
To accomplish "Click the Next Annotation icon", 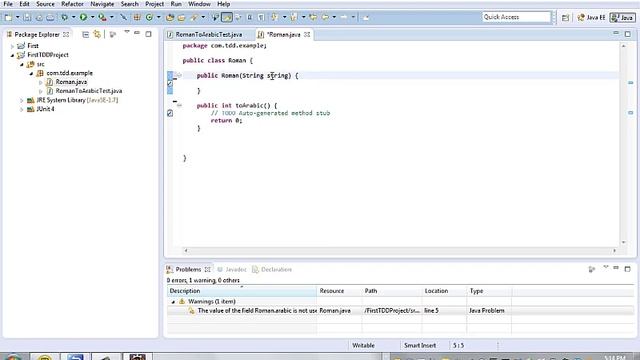I will [x=274, y=17].
